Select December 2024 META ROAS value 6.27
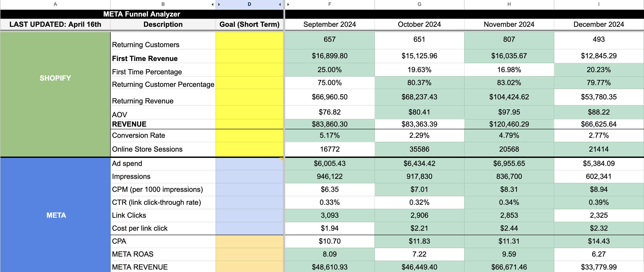Image resolution: width=644 pixels, height=272 pixels. [598, 254]
